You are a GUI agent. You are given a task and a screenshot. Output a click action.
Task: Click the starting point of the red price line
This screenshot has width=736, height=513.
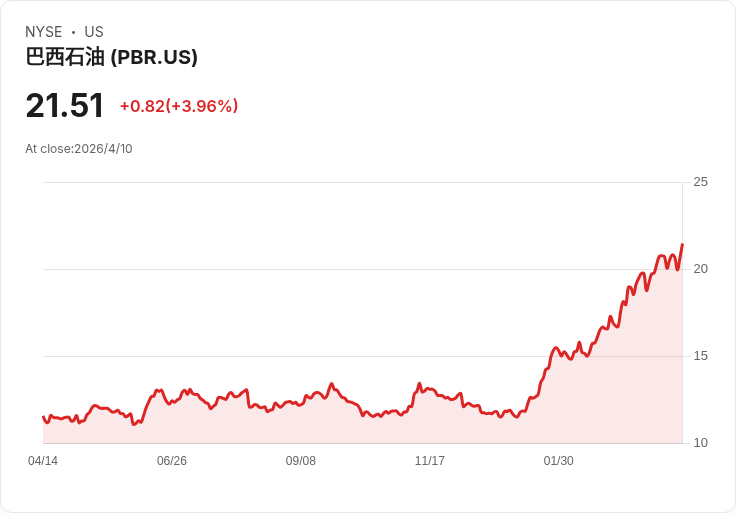[43, 417]
